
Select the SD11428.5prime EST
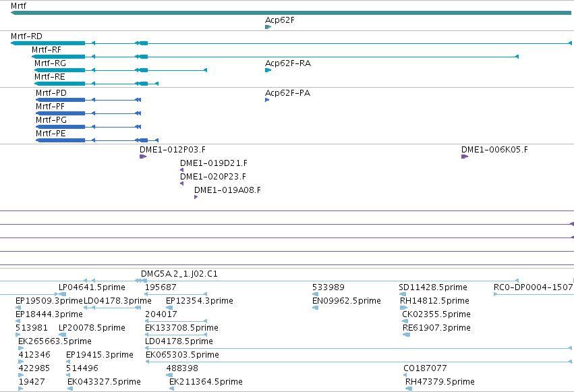(x=433, y=287)
